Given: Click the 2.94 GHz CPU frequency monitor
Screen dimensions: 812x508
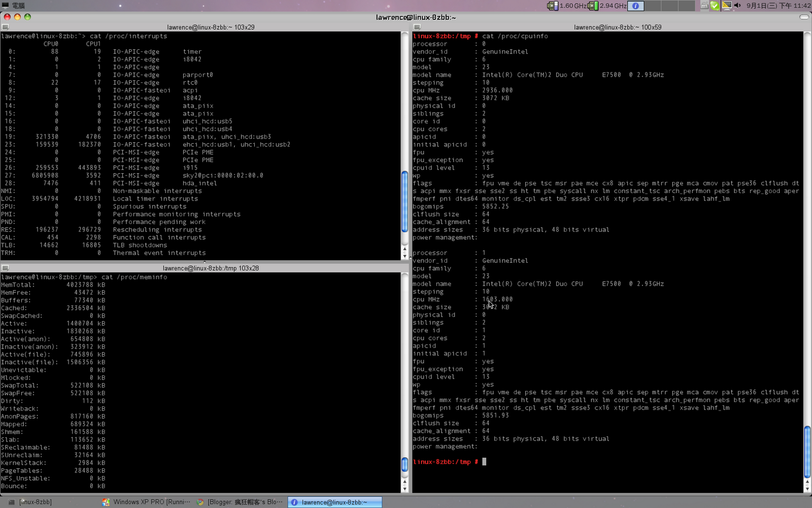Looking at the screenshot, I should [607, 6].
